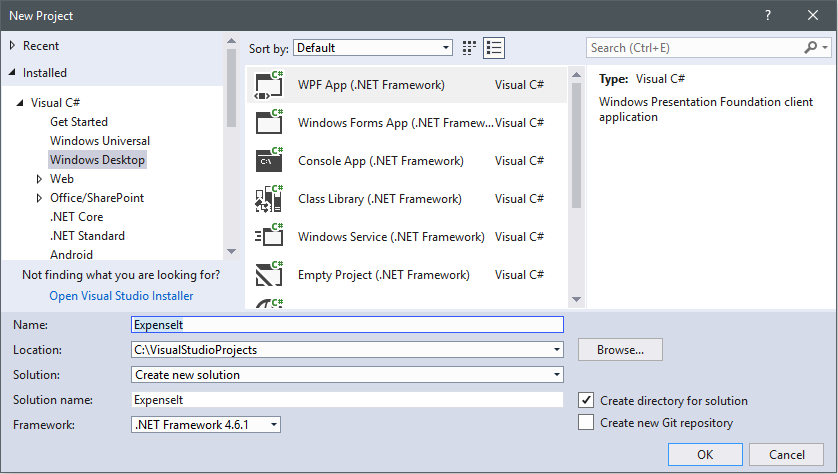Open the help question mark button
This screenshot has width=838, height=474.
768,15
